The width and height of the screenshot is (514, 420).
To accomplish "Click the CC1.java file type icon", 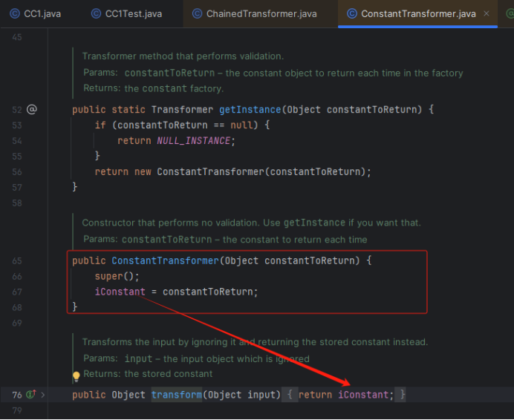I will [15, 13].
